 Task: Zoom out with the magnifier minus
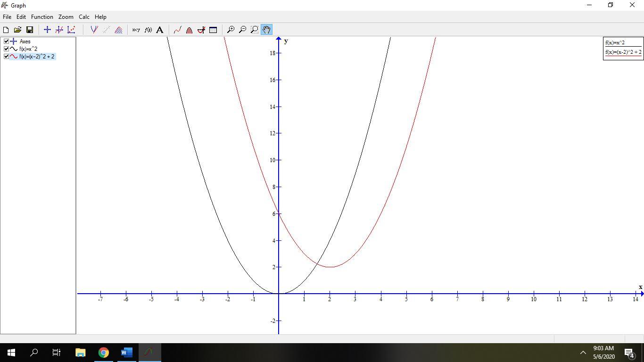pyautogui.click(x=242, y=30)
